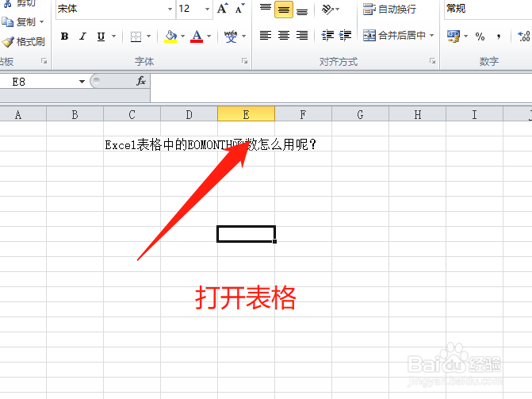Apply yellow fill color bucket
Viewport: 532px width, 399px height.
tap(170, 36)
